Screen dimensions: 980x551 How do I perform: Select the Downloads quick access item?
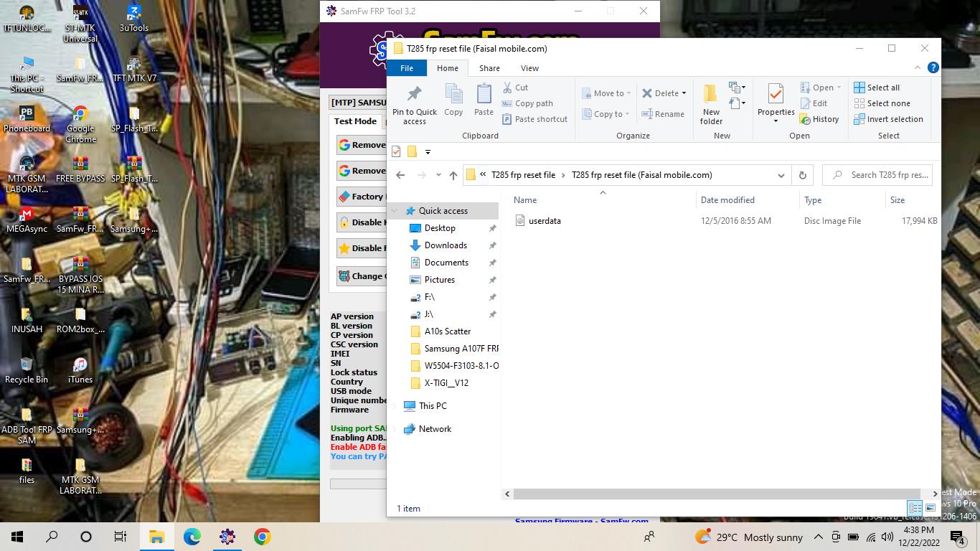point(445,245)
